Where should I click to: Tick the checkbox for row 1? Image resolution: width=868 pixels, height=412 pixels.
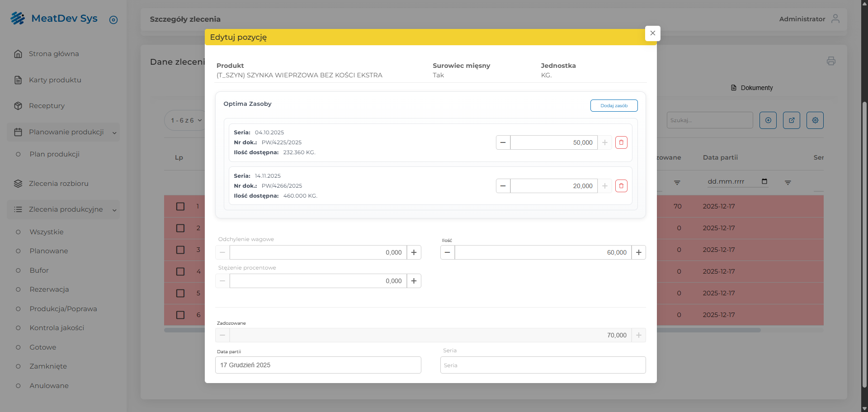click(180, 206)
